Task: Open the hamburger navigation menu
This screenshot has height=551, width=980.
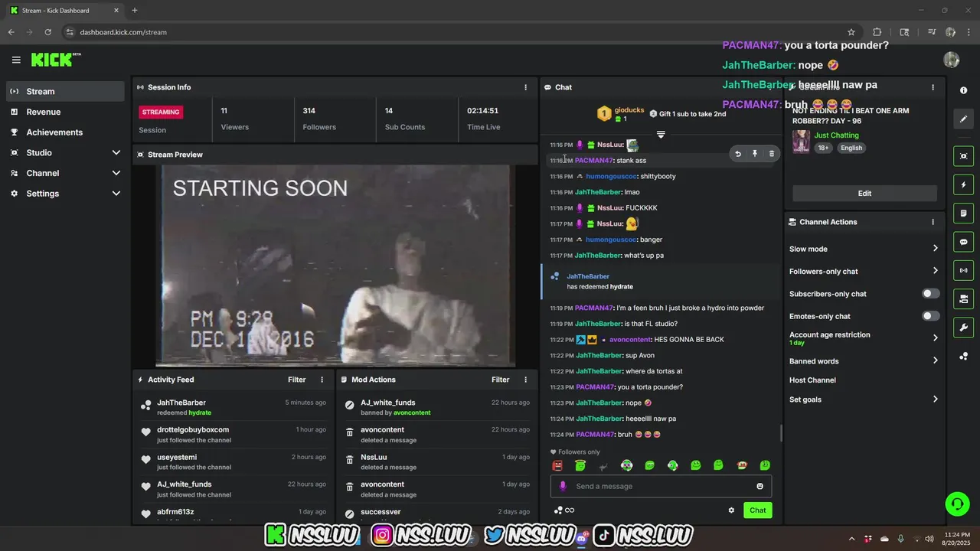Action: pos(16,60)
